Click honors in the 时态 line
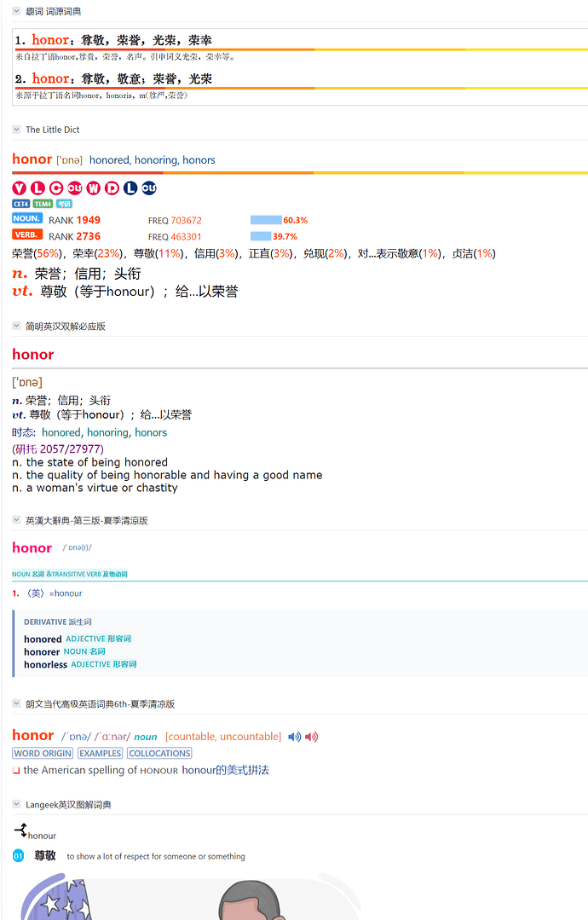588x920 pixels. 151,432
